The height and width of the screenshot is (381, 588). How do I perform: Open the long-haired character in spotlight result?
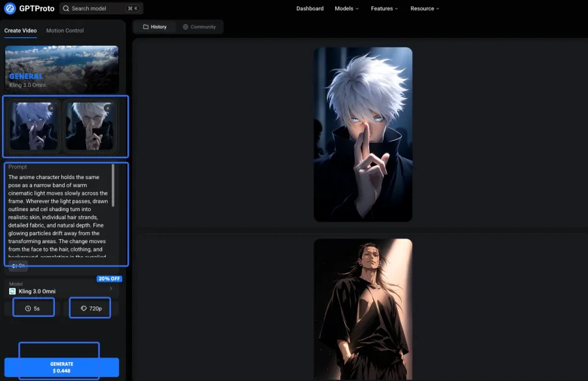click(363, 309)
